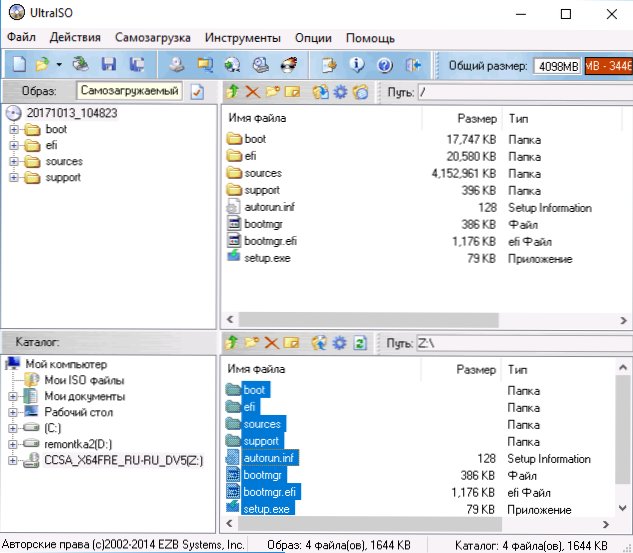Click the blue Info toolbar icon
The width and height of the screenshot is (633, 553).
357,64
